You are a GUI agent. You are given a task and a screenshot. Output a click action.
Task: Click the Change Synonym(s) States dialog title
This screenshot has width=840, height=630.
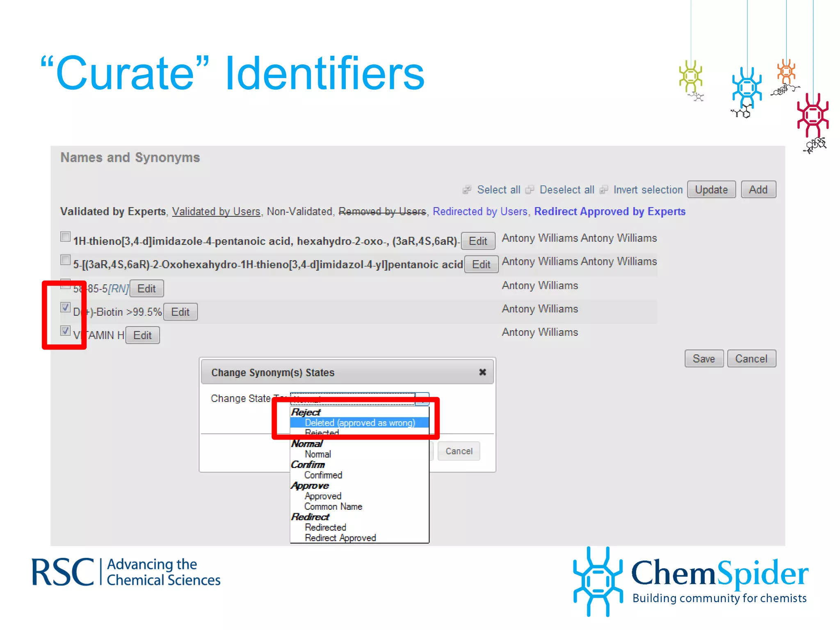pyautogui.click(x=273, y=372)
